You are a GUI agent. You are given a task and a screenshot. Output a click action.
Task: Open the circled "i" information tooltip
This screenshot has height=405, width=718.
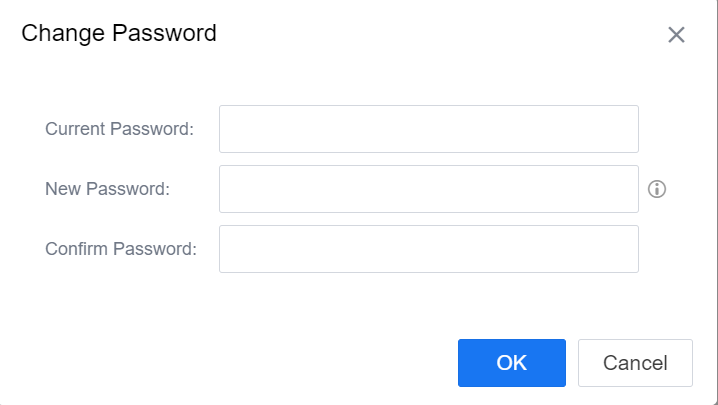657,189
